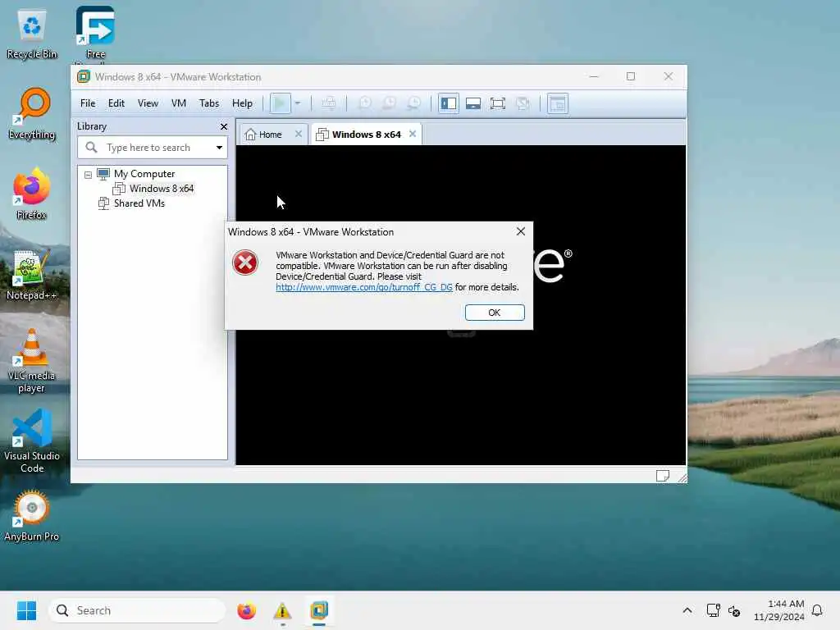Click the Windows Start button

pyautogui.click(x=26, y=610)
